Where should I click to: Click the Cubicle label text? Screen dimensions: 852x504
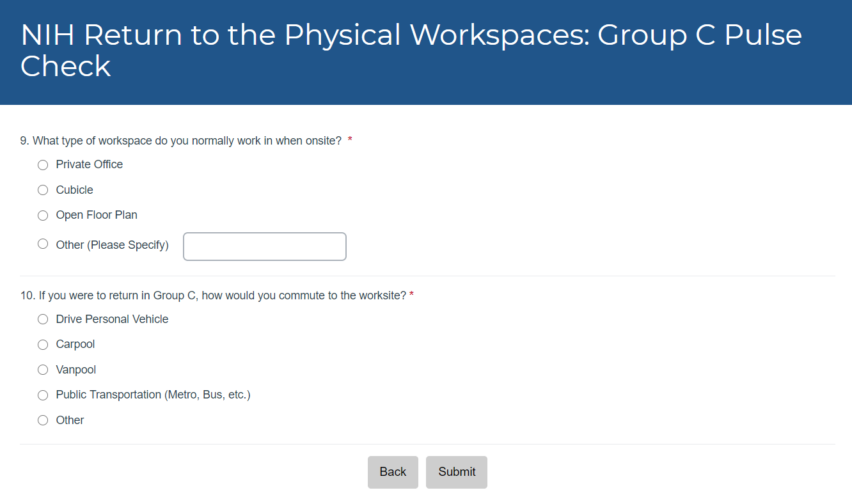[x=75, y=190]
